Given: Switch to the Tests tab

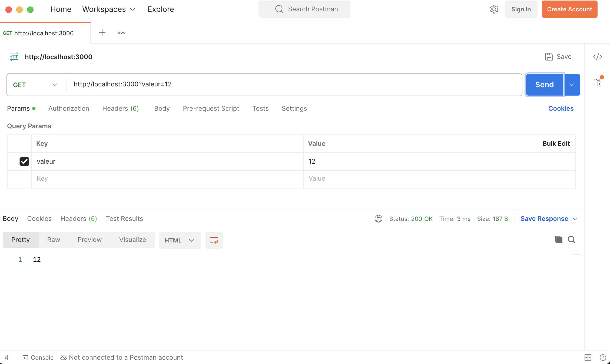Looking at the screenshot, I should coord(260,108).
